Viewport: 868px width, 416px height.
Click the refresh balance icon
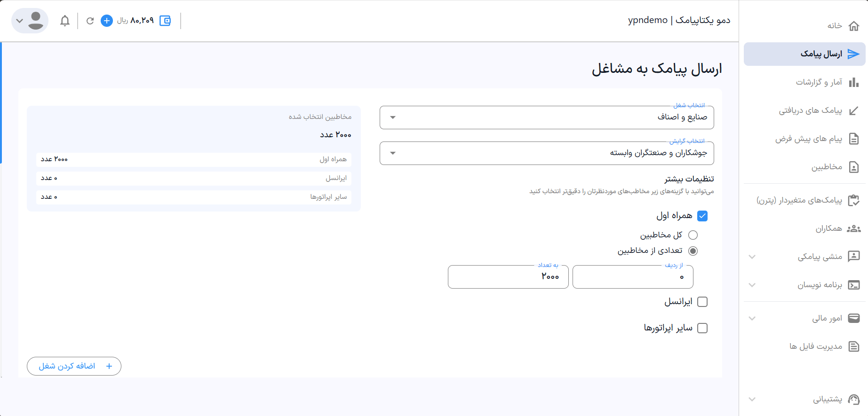[x=90, y=21]
